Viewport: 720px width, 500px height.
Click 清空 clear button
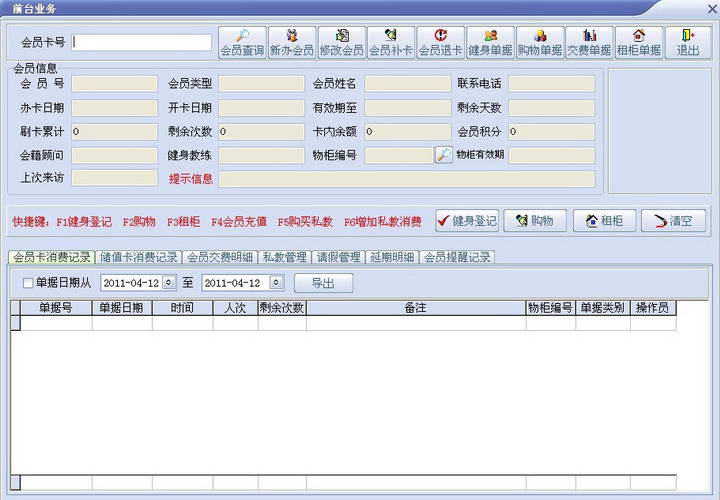coord(674,221)
